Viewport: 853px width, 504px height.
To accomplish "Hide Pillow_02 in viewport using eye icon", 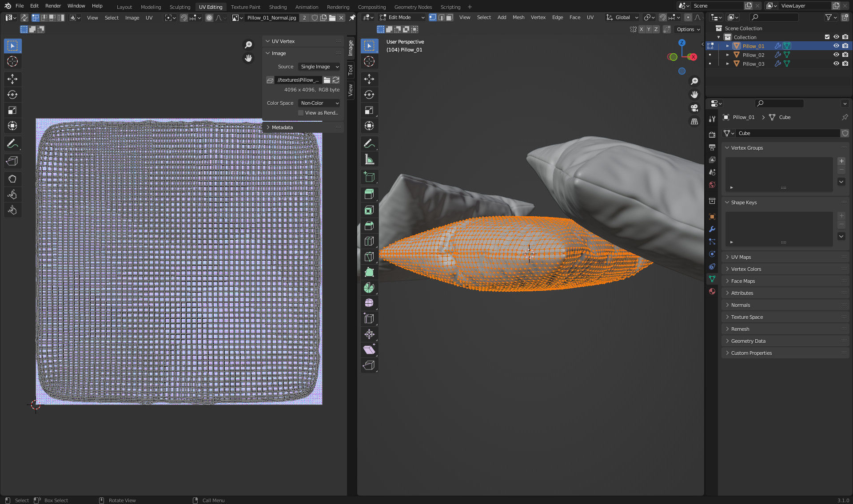I will (x=836, y=55).
